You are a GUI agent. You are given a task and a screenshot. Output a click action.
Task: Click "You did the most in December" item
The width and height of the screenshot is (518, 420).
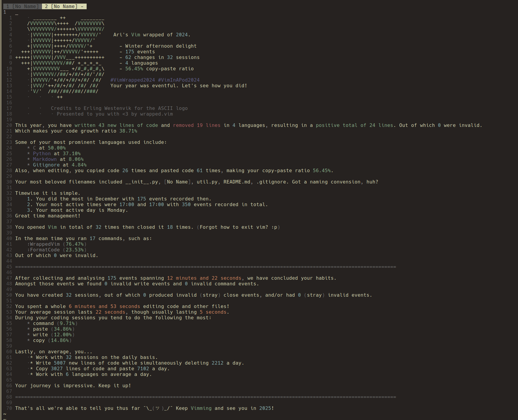click(x=119, y=199)
